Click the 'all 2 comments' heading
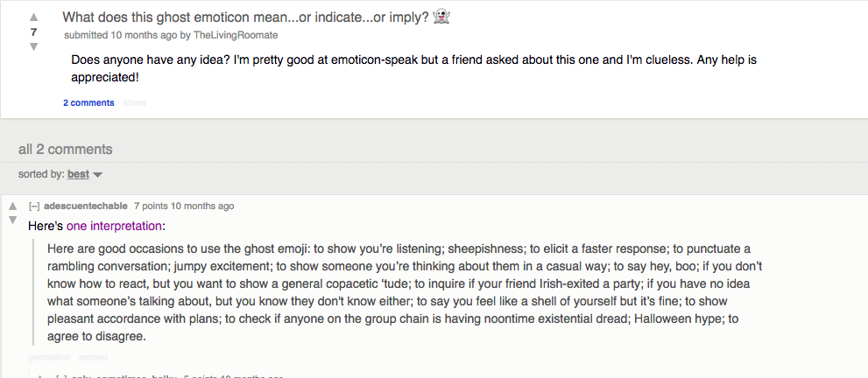 [x=65, y=150]
